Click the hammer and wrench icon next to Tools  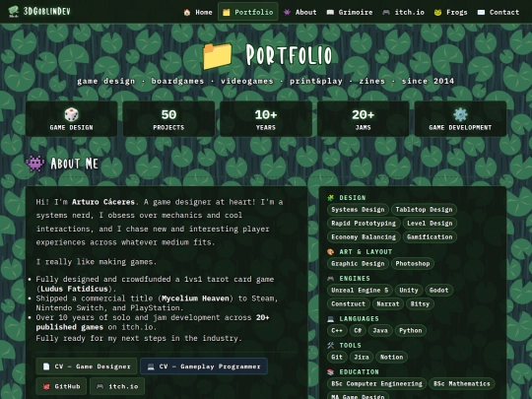330,346
